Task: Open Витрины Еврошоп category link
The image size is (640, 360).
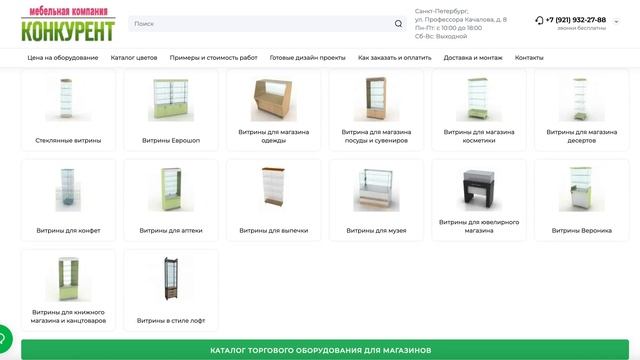Action: click(171, 140)
